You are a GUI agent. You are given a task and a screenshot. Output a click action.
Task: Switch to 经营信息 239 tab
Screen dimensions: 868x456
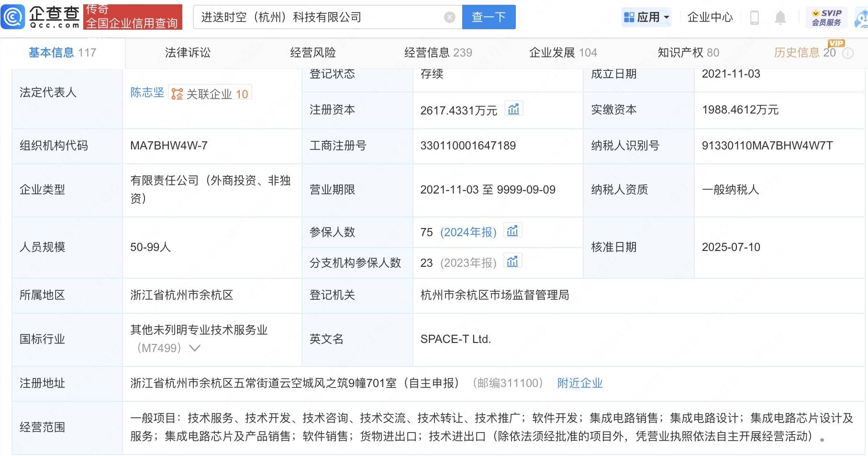438,53
